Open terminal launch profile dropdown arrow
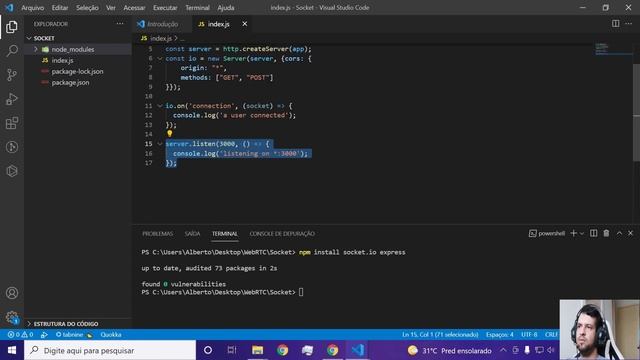The image size is (640, 360). (x=582, y=233)
